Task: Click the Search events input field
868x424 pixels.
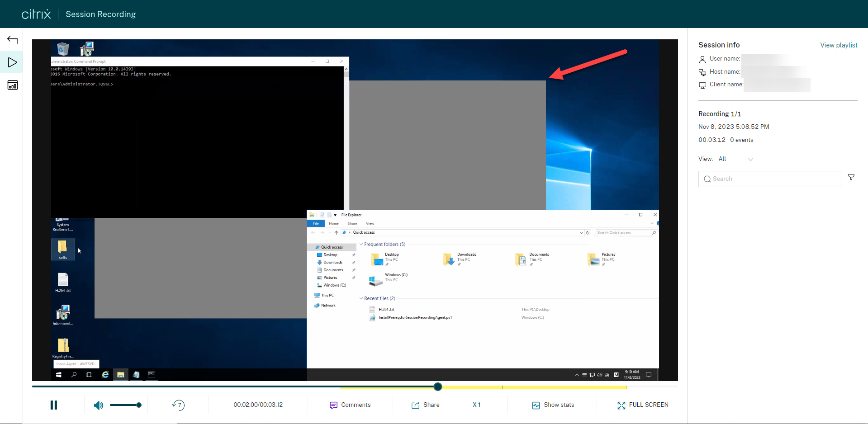Action: 769,179
